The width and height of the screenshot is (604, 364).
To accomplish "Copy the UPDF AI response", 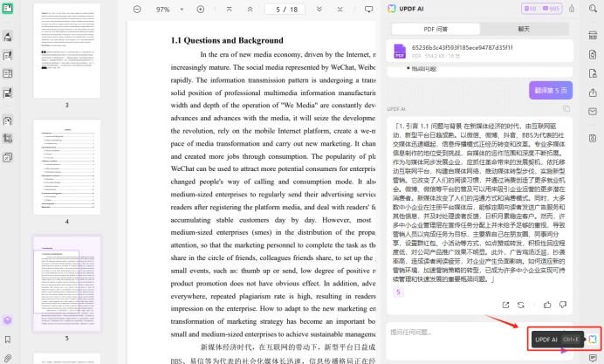I will click(x=566, y=108).
